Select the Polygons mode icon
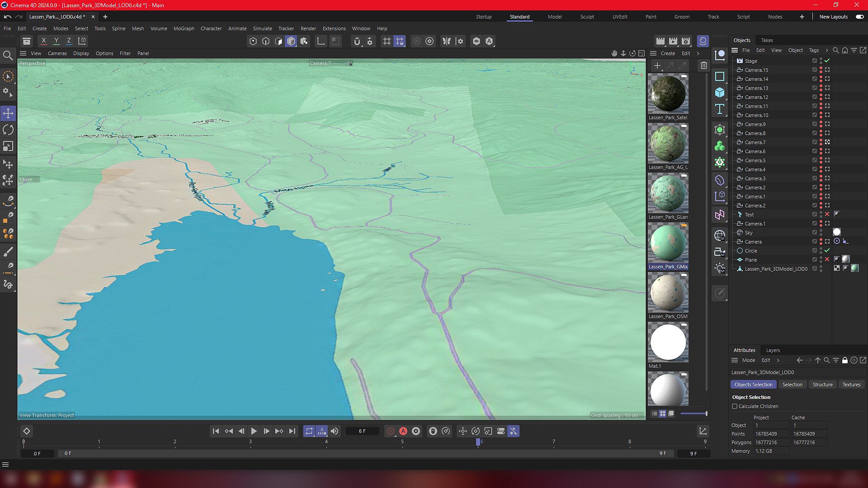The image size is (868, 488). click(291, 41)
